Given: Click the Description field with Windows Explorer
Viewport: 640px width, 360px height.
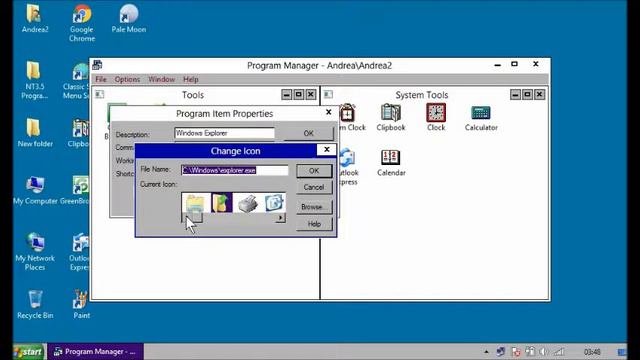Looking at the screenshot, I should pos(224,133).
